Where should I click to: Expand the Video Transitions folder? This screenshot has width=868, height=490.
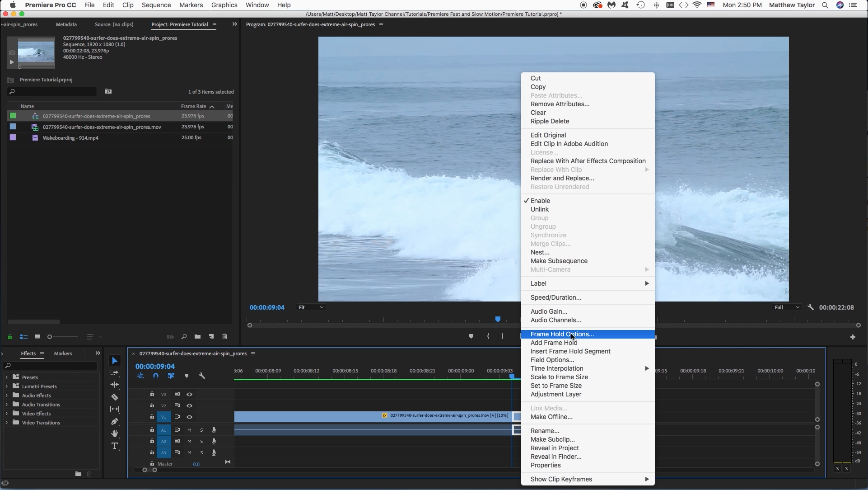click(x=6, y=423)
